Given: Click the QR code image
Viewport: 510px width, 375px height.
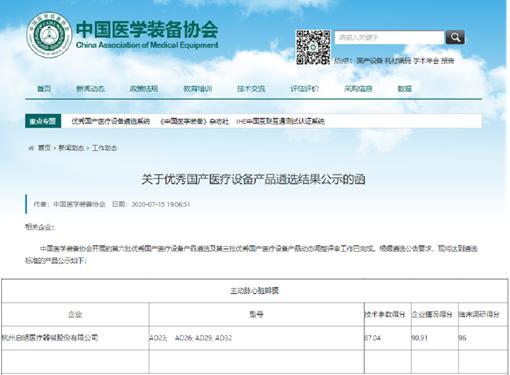Looking at the screenshot, I should click(x=313, y=47).
